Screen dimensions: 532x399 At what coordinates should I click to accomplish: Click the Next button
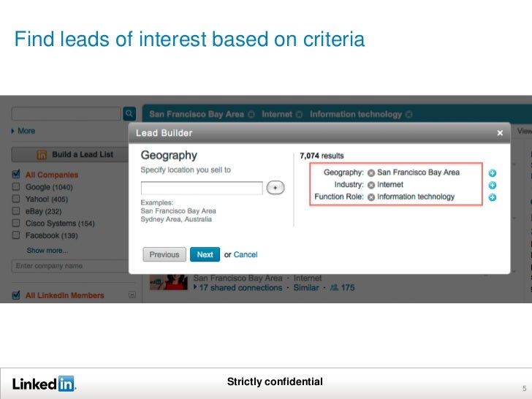point(205,254)
